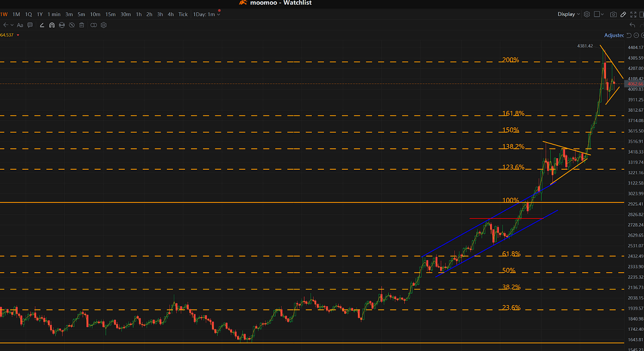This screenshot has height=351, width=644.
Task: Open drawing tools settings gear
Action: [103, 25]
